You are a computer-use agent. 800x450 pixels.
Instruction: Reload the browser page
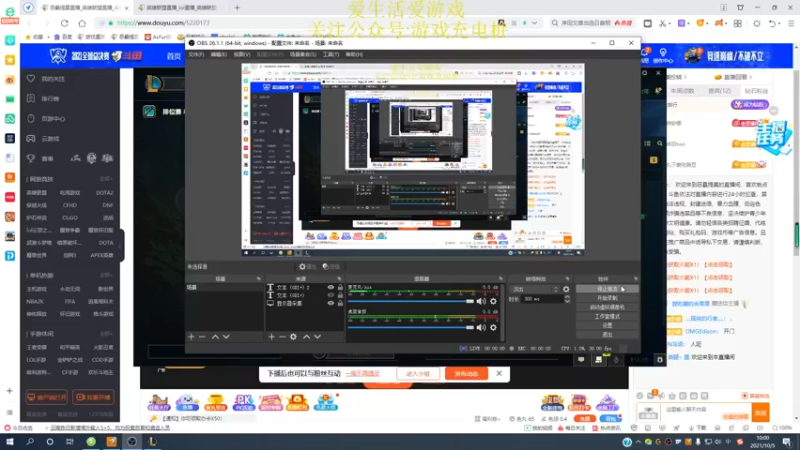click(x=64, y=23)
